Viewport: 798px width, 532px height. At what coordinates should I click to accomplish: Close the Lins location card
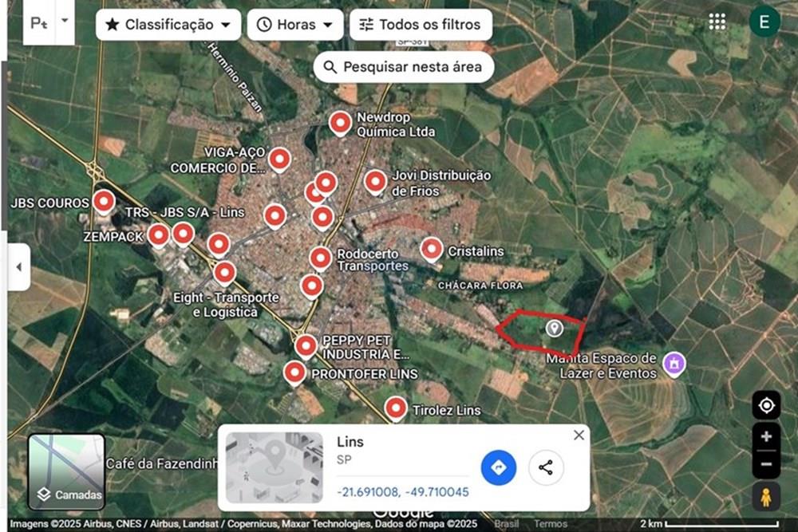coord(579,435)
